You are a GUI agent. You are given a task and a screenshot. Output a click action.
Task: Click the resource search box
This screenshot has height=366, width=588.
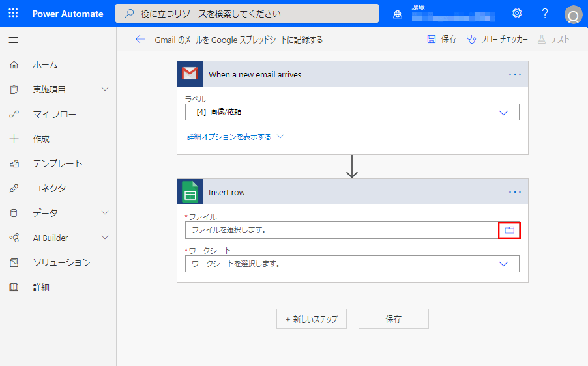[247, 14]
